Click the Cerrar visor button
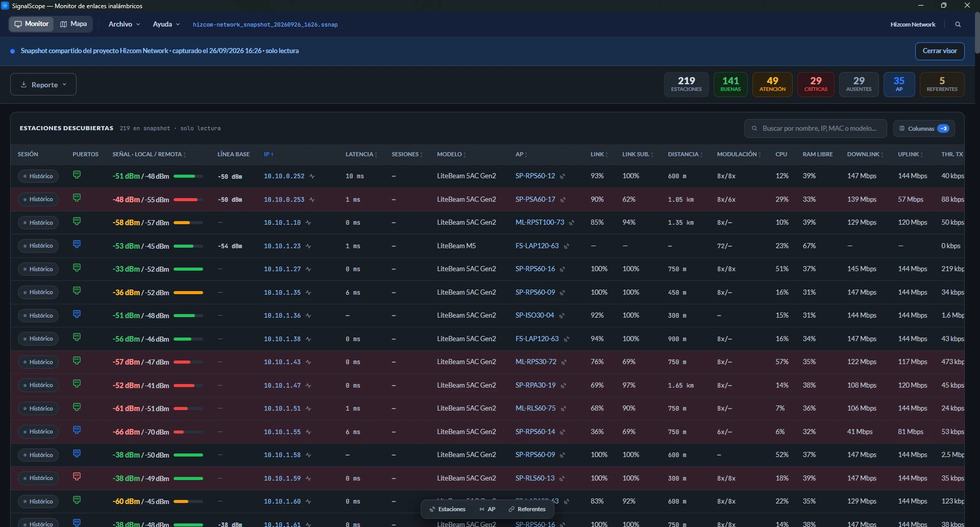Screen dimensions: 980x527 click(940, 51)
